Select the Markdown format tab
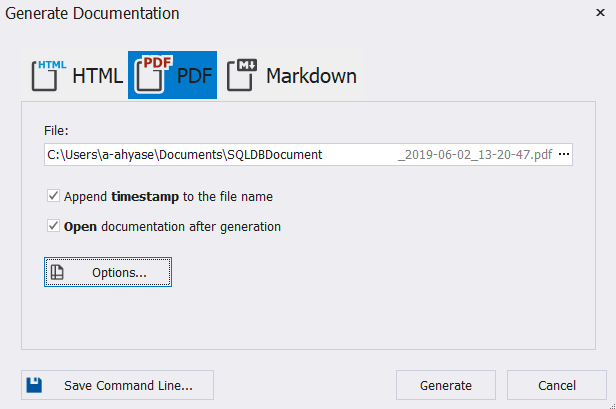 tap(292, 75)
